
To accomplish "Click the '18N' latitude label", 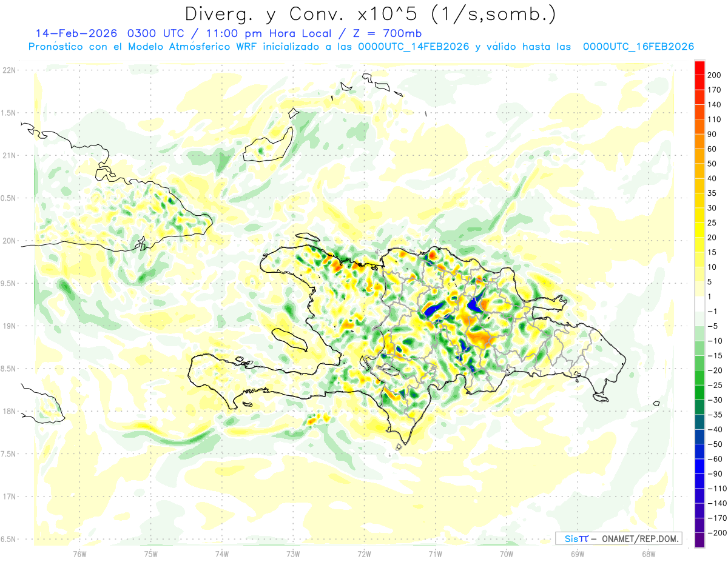I will 9,412.
